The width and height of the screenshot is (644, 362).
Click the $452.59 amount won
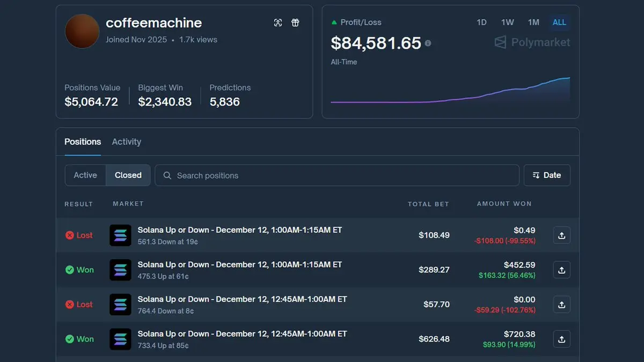coord(519,265)
